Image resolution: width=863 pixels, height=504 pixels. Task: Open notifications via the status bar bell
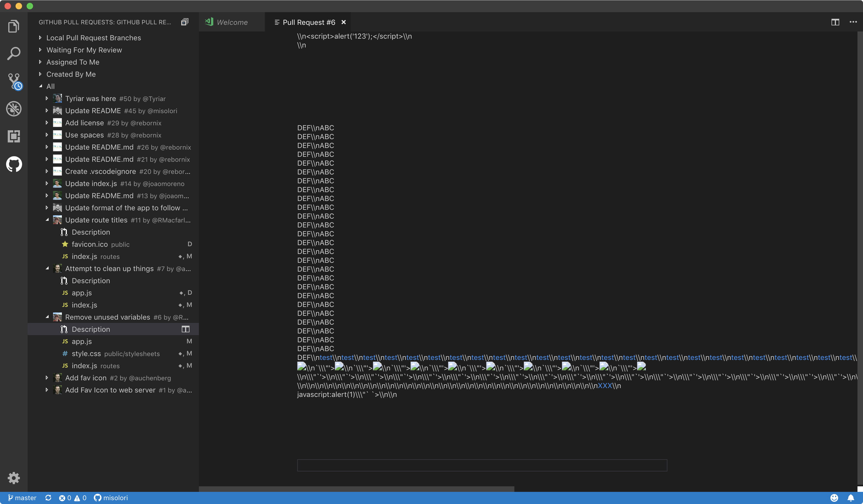pyautogui.click(x=852, y=498)
